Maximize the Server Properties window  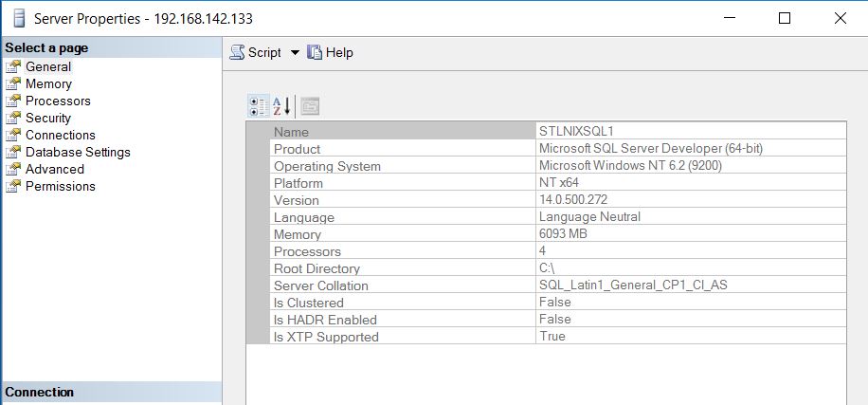[x=784, y=18]
